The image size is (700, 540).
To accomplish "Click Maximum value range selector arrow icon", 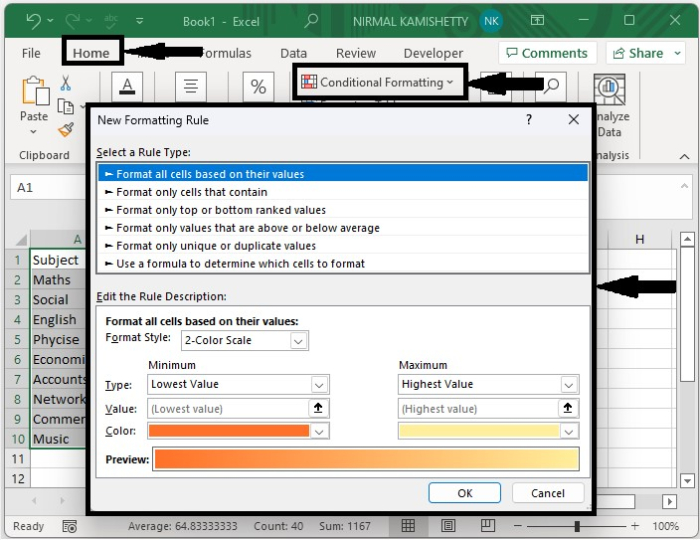I will [x=568, y=408].
